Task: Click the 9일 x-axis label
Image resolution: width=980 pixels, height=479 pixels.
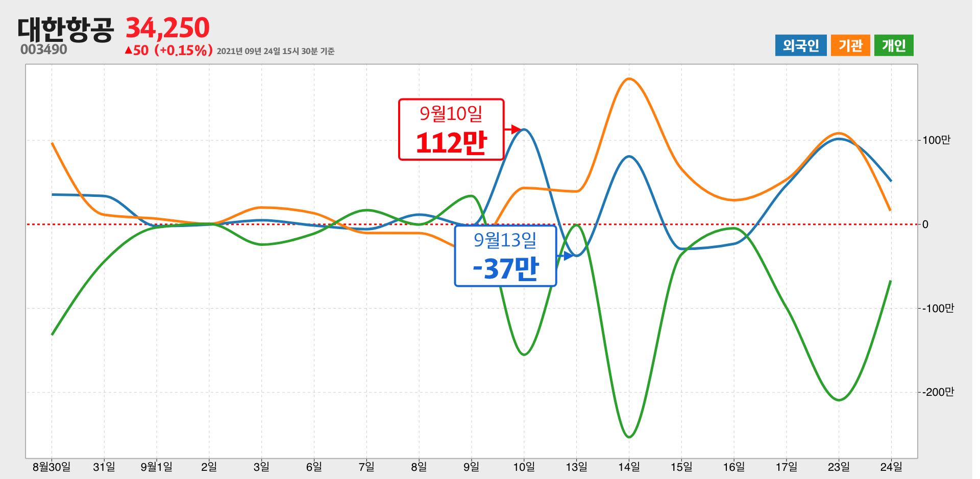Action: coord(472,467)
